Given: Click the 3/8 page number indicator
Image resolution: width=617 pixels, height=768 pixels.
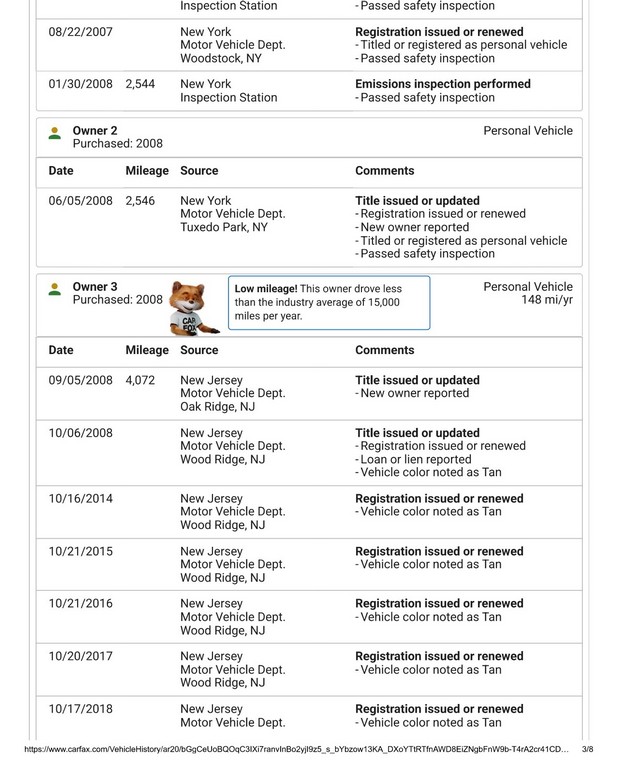Looking at the screenshot, I should 587,749.
